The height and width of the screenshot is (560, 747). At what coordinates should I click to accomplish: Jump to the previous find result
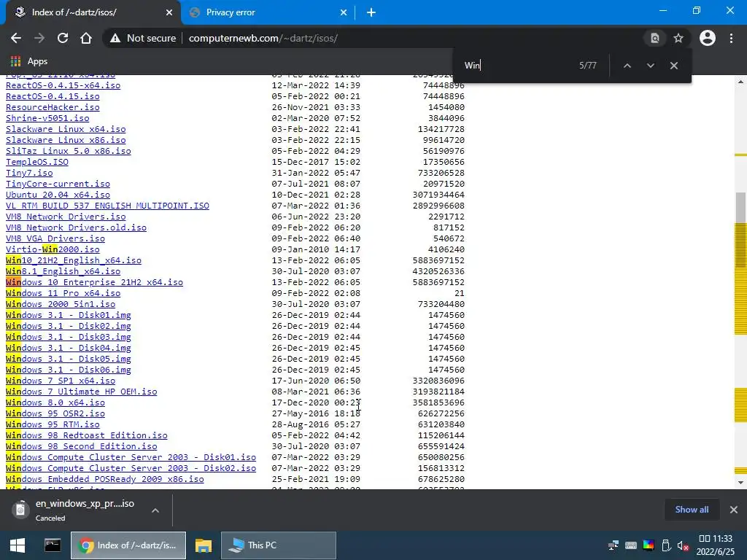tap(627, 66)
